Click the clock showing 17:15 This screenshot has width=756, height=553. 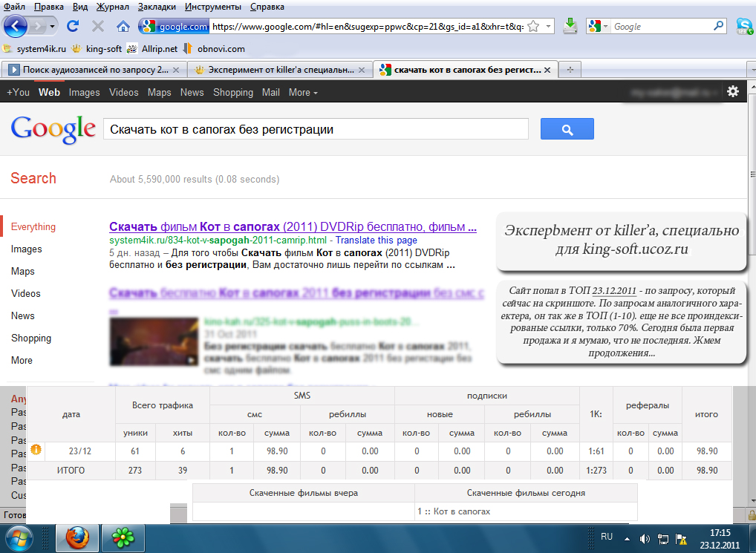coord(720,533)
